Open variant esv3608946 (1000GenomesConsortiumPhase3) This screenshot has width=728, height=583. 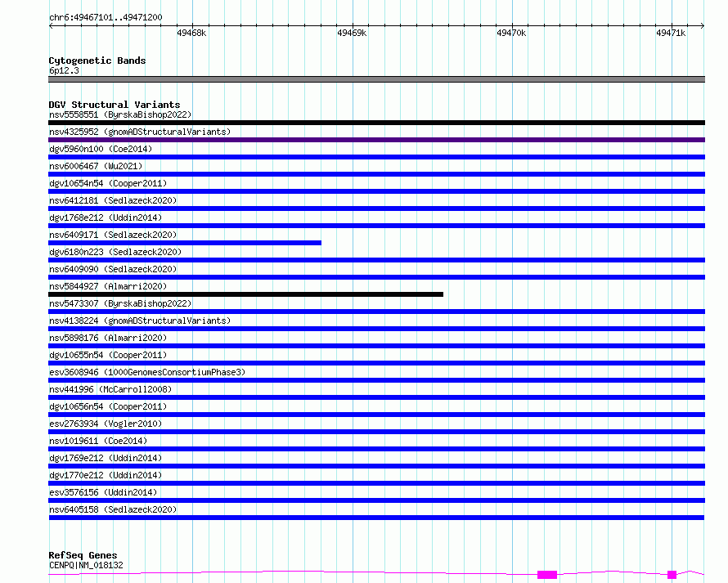pos(147,372)
